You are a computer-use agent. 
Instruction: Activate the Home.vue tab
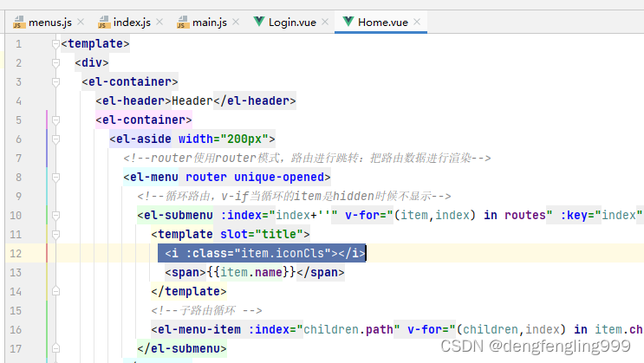click(382, 23)
